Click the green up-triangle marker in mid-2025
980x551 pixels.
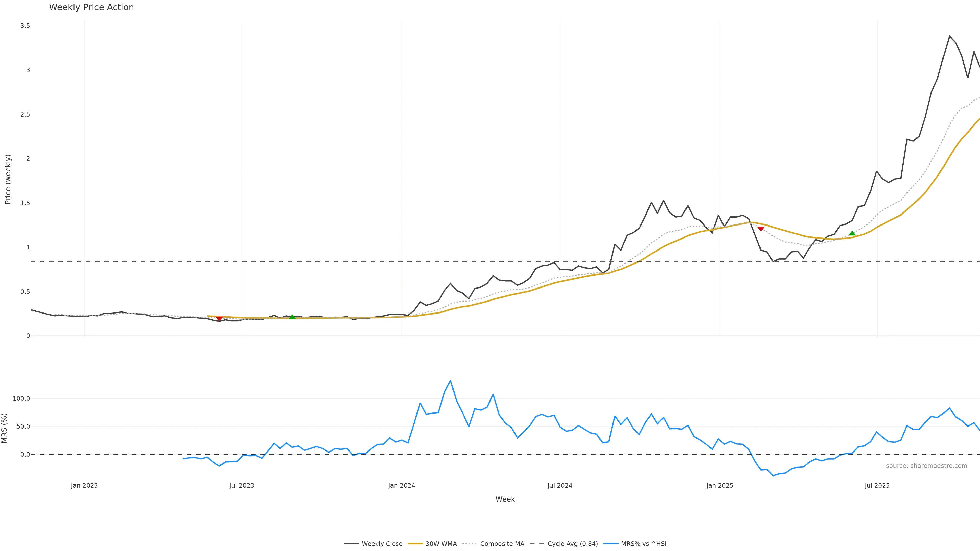(852, 233)
